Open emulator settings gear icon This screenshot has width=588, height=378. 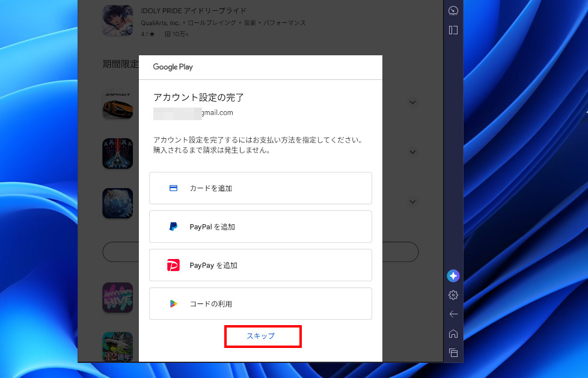453,295
